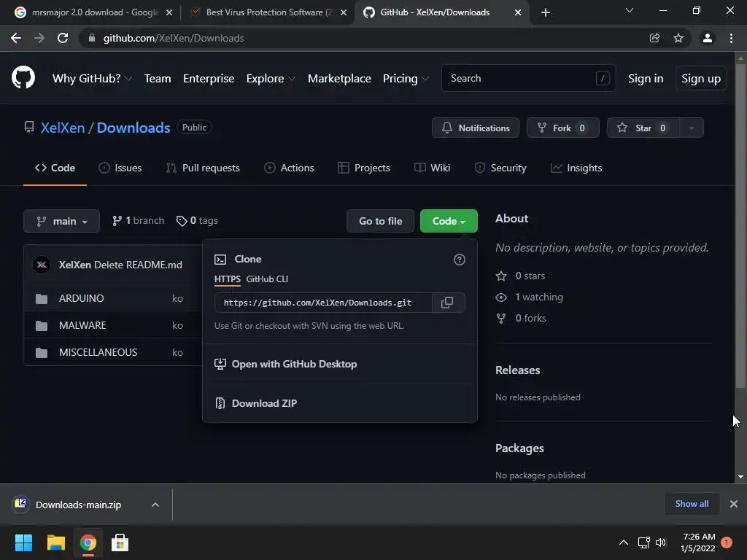Click the GitHub Octocat logo
Viewport: 747px width, 560px height.
pyautogui.click(x=23, y=77)
